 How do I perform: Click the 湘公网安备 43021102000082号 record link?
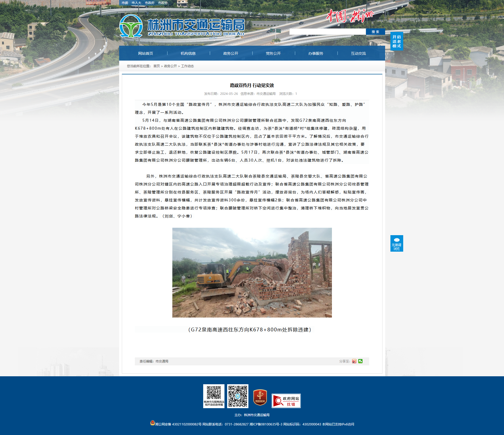[178, 424]
